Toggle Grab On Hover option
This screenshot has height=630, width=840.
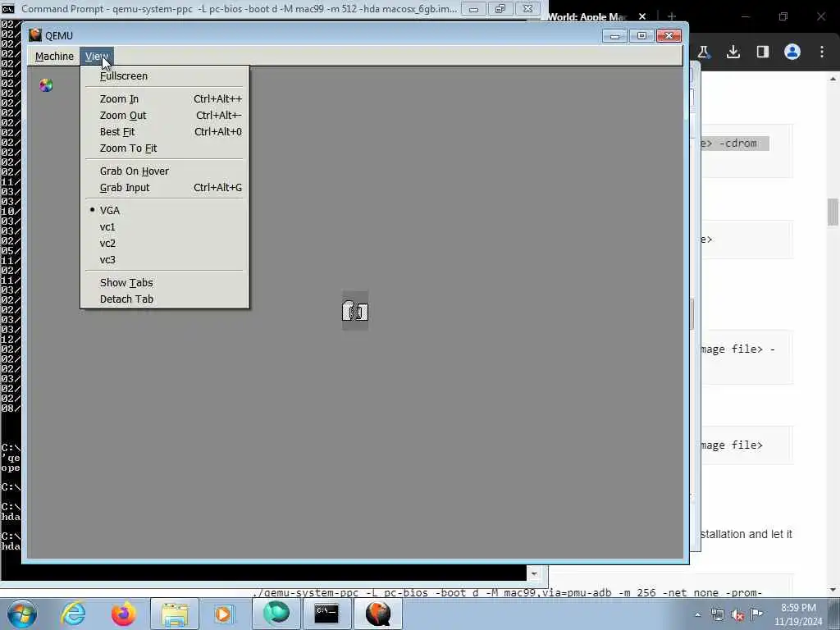[x=164, y=171]
